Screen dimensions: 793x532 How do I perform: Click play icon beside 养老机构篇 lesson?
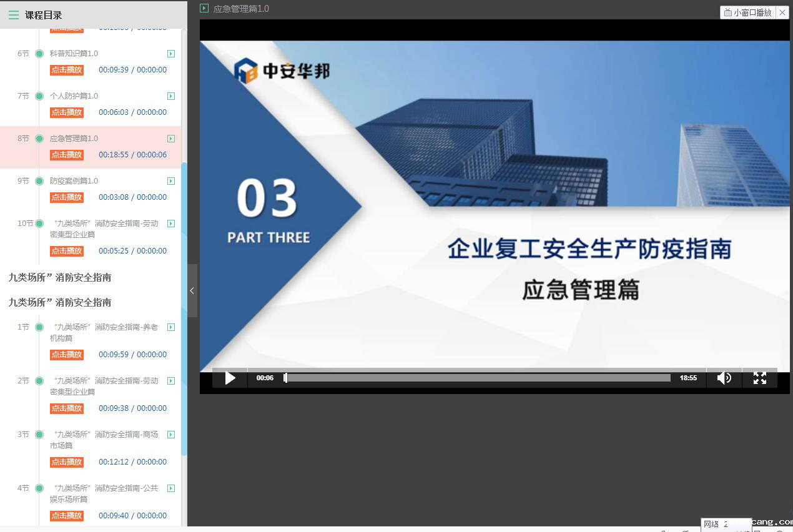coord(171,327)
